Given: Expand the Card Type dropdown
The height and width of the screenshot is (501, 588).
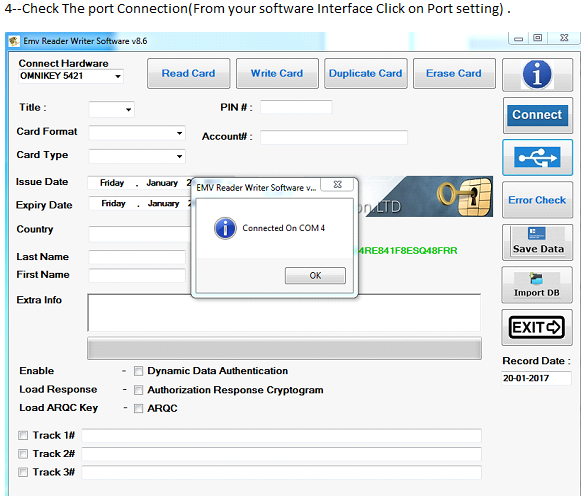Looking at the screenshot, I should pos(179,156).
